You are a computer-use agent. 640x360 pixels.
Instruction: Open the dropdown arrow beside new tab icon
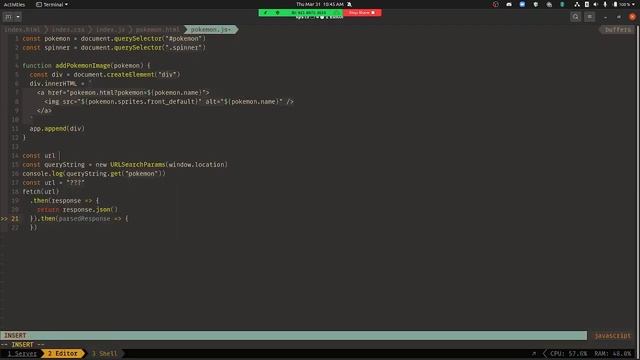(x=18, y=17)
